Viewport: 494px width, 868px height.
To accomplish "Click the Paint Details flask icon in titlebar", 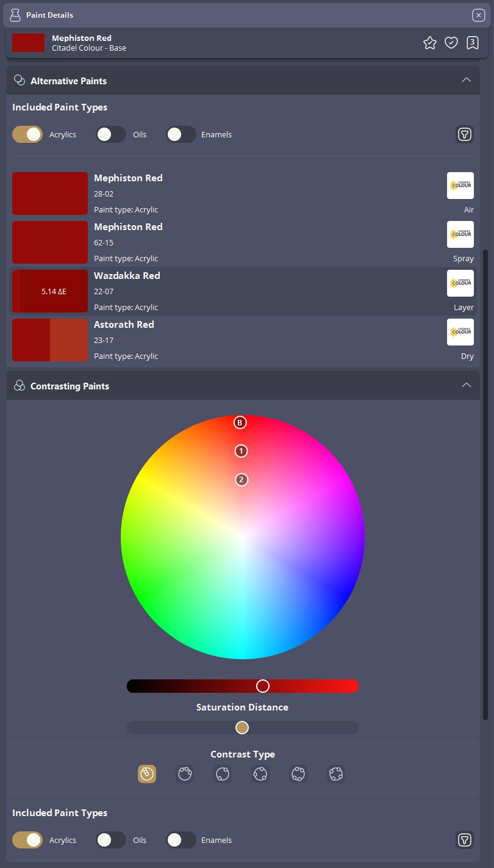I will [x=15, y=15].
